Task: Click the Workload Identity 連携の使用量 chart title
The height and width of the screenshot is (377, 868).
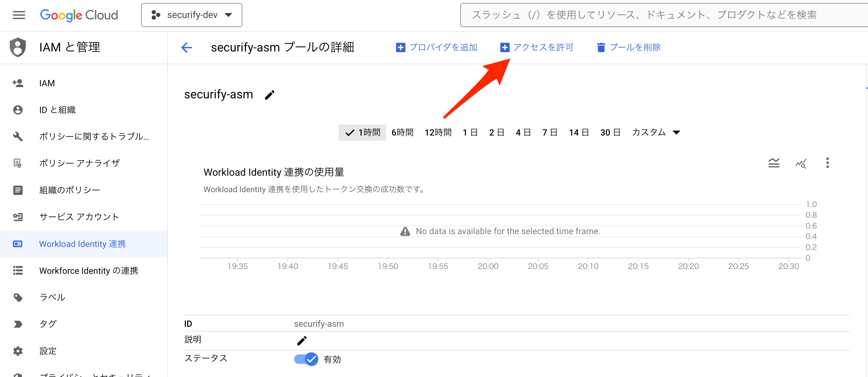Action: coord(274,172)
